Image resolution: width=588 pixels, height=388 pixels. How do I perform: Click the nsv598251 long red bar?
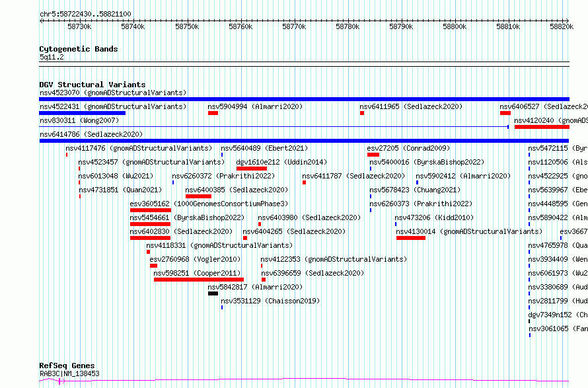[199, 280]
